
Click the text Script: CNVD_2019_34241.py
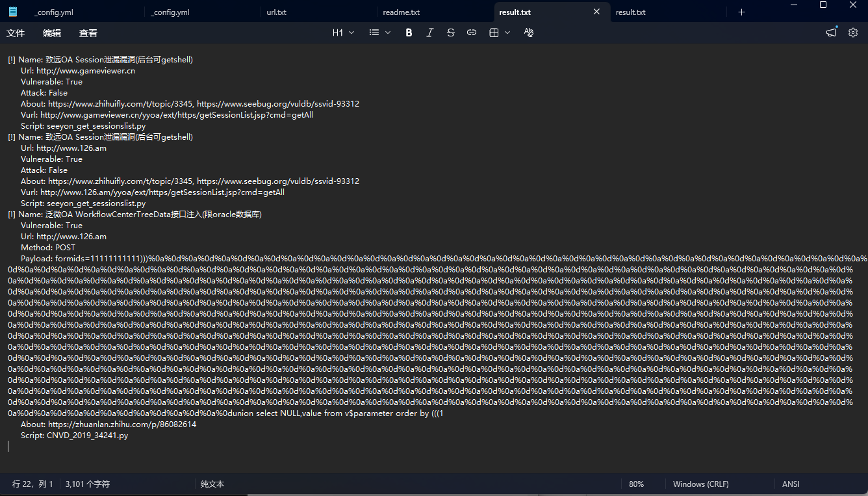(x=74, y=436)
